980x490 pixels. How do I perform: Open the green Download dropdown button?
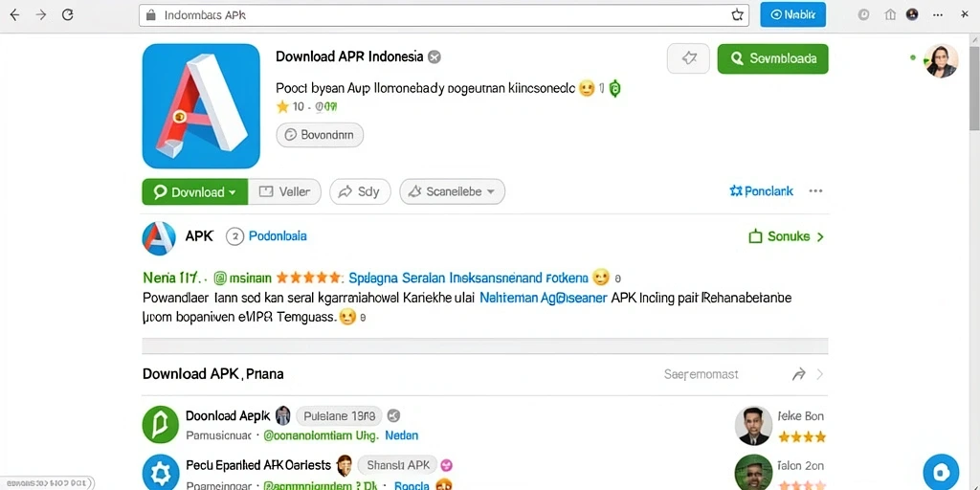pyautogui.click(x=195, y=191)
